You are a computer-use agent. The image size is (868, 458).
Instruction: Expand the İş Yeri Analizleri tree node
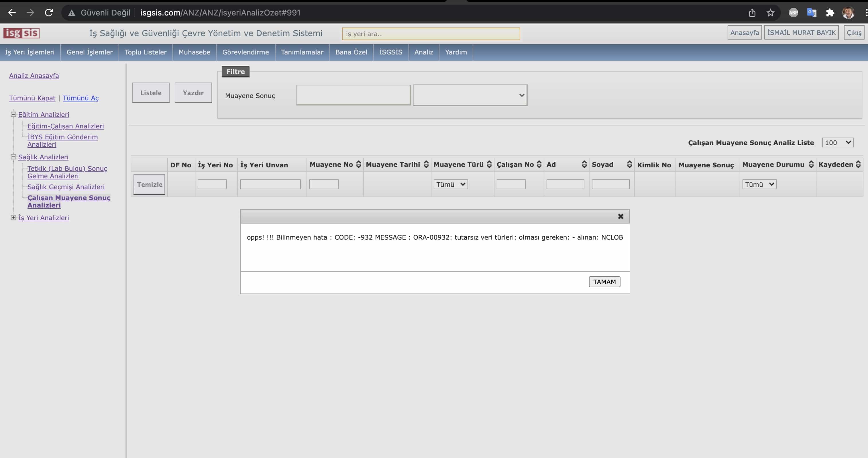[x=13, y=218]
